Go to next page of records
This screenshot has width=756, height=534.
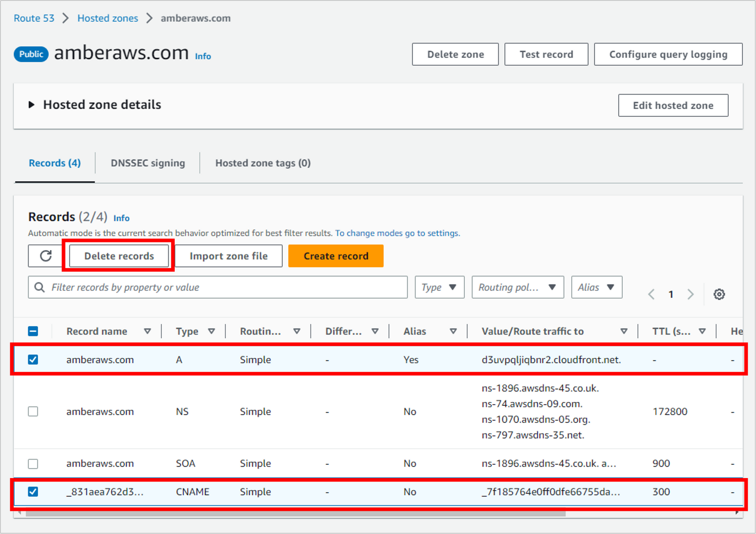pos(691,294)
